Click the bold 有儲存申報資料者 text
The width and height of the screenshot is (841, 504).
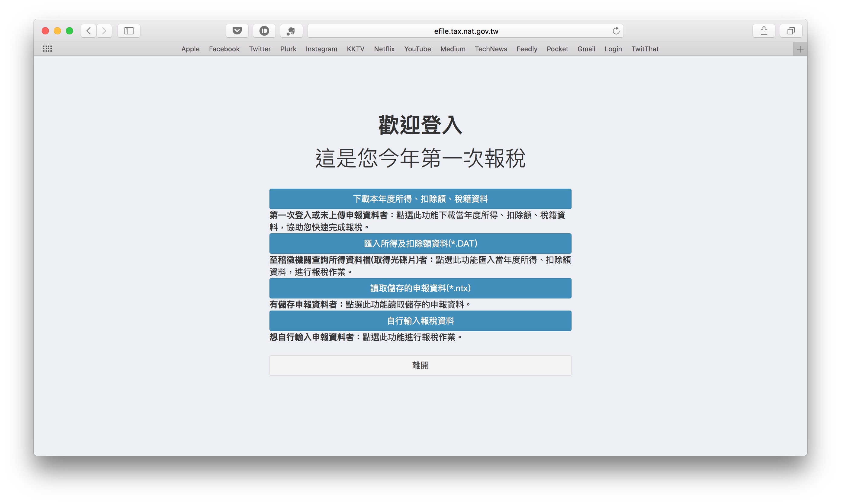click(303, 305)
